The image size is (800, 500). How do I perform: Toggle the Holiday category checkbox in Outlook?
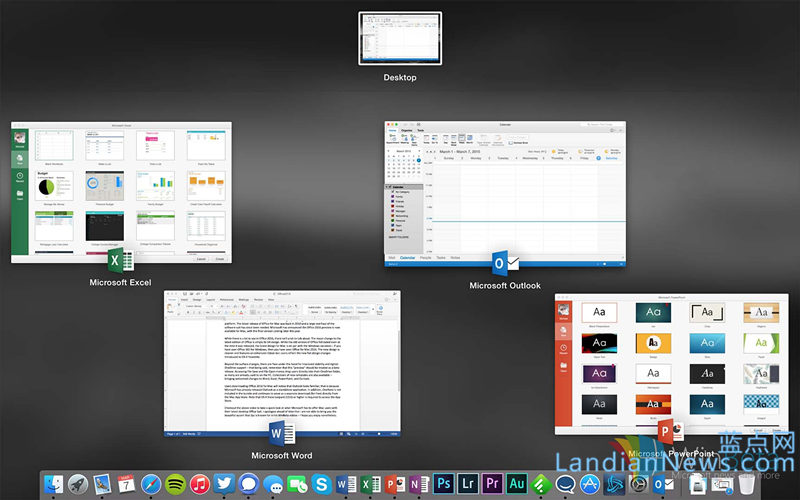point(393,206)
